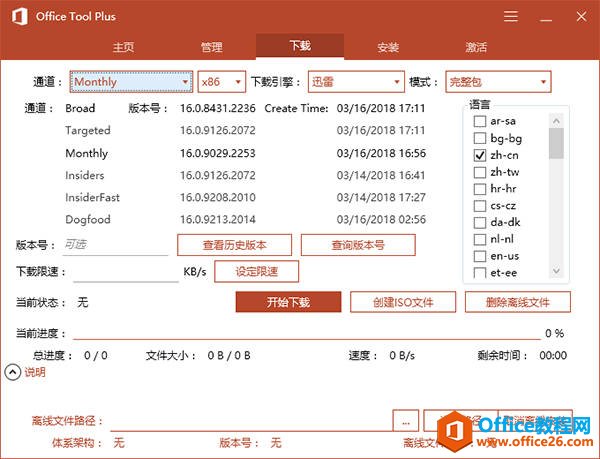
Task: Click the Office logo icon
Action: pyautogui.click(x=20, y=16)
